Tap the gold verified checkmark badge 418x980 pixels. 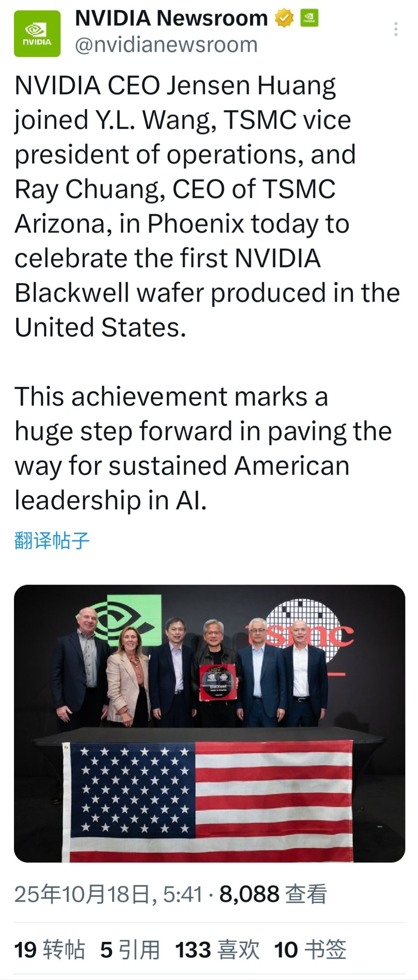coord(284,18)
